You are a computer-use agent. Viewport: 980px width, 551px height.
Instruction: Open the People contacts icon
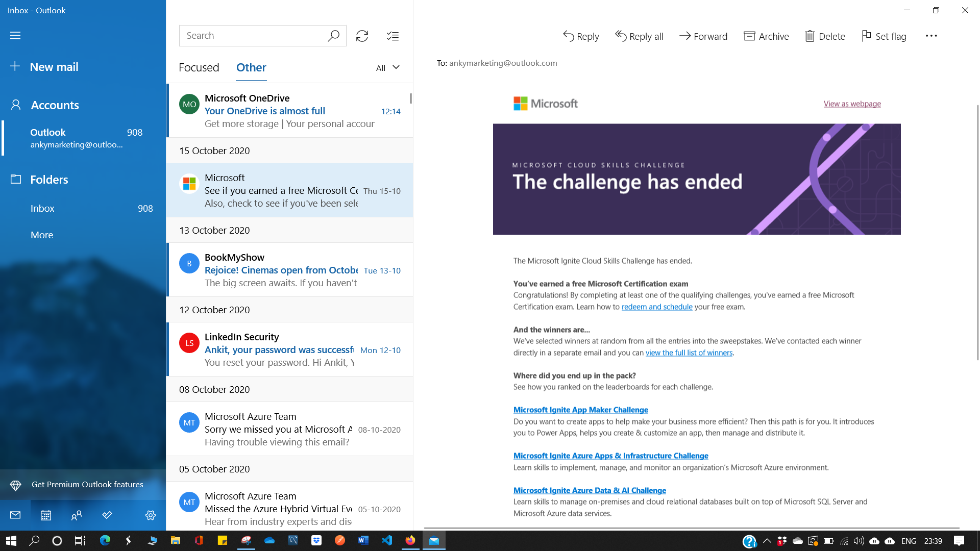click(77, 515)
